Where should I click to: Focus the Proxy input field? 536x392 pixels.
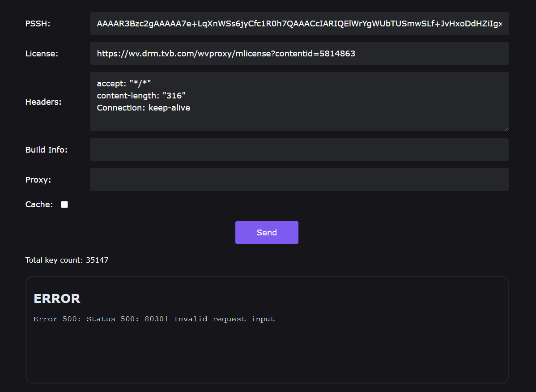coord(299,179)
